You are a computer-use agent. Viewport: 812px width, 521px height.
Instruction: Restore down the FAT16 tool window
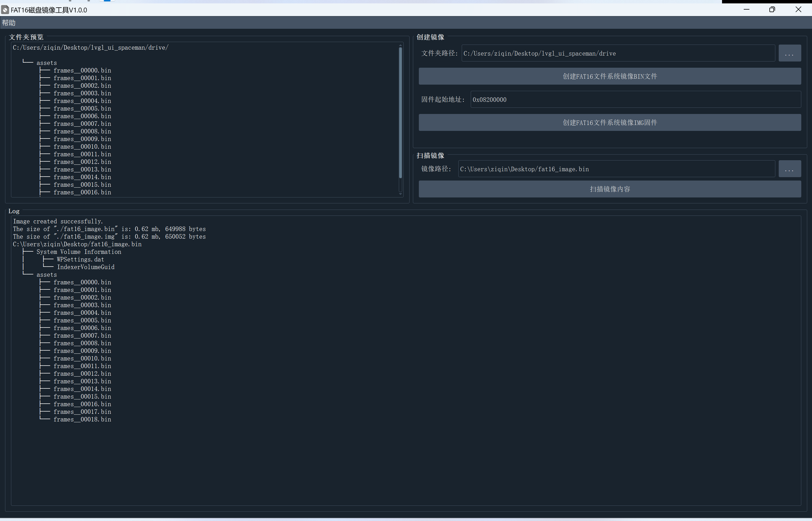point(772,10)
